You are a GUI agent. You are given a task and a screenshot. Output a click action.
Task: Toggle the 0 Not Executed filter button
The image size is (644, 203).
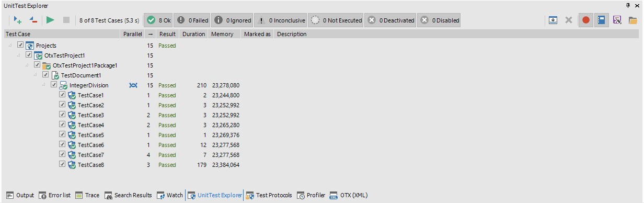point(336,20)
